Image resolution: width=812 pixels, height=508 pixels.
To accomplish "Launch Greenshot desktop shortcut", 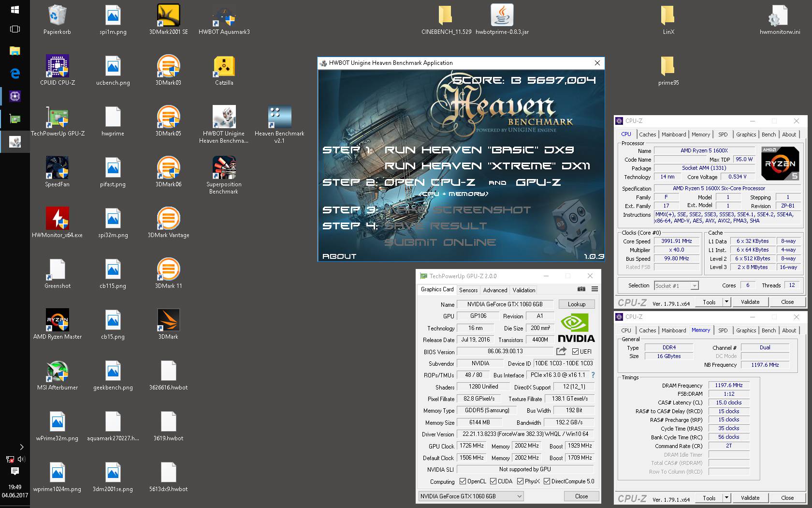I will (x=57, y=273).
